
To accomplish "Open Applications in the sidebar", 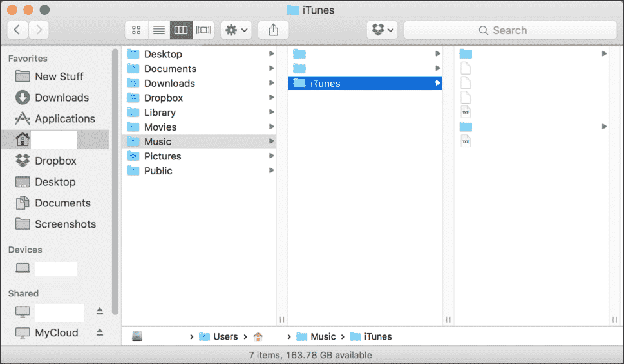I will (x=64, y=119).
